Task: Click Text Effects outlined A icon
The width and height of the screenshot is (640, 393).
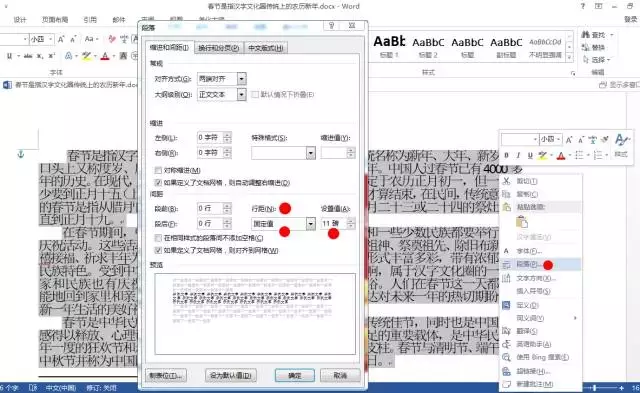Action: [x=69, y=56]
